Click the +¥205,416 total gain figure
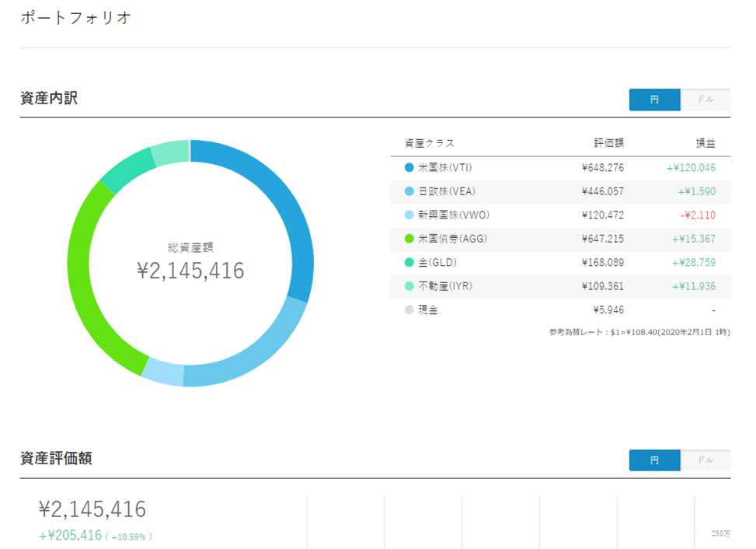Screen dimensions: 756x549 pos(70,535)
